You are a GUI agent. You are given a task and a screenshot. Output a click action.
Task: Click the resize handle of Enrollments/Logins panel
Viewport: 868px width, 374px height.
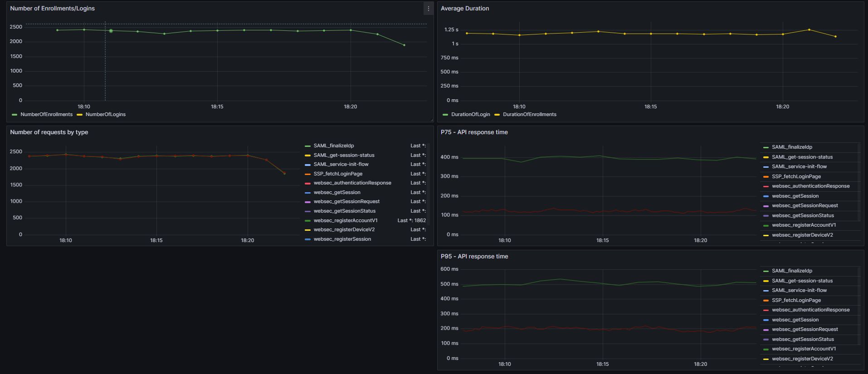(431, 120)
